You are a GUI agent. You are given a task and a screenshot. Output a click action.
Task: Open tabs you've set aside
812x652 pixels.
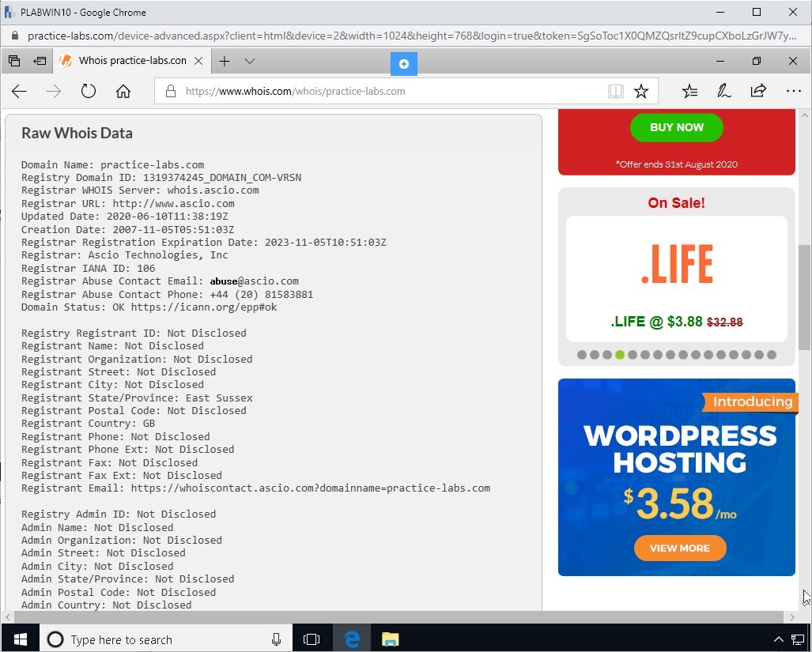(x=13, y=61)
